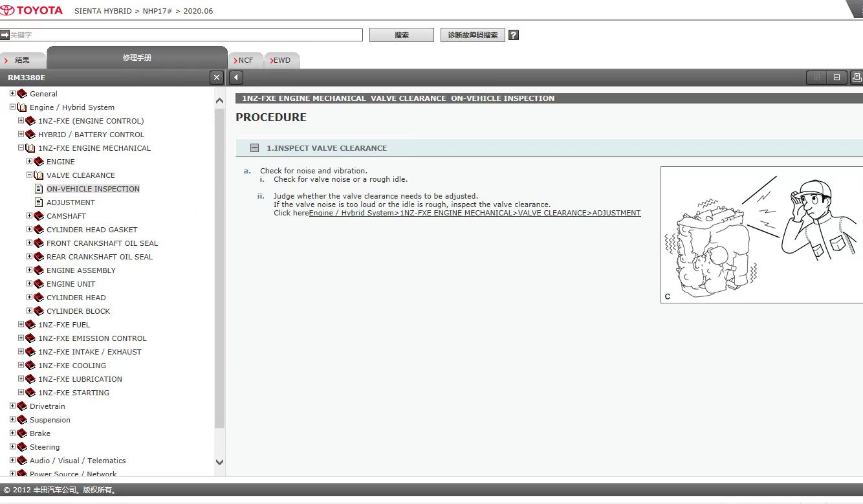Expand the 1NZ-FXE LUBRICATION node
The image size is (863, 504).
pyautogui.click(x=21, y=379)
